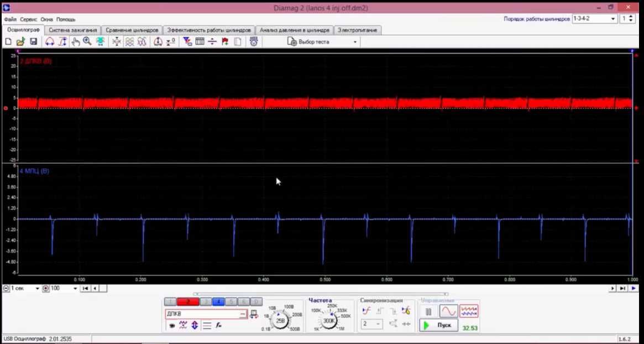Start acquisition with the Пуск button
Viewport: 644px width, 344px height.
438,325
